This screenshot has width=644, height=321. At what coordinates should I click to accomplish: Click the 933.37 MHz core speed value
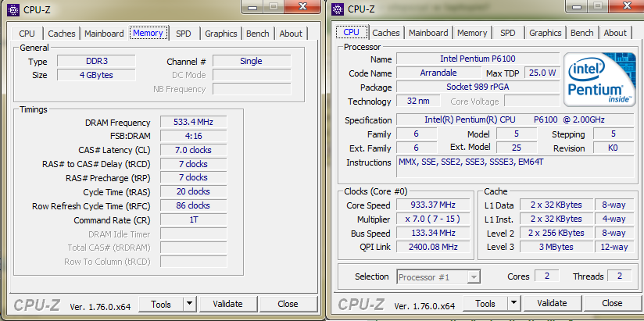point(433,205)
